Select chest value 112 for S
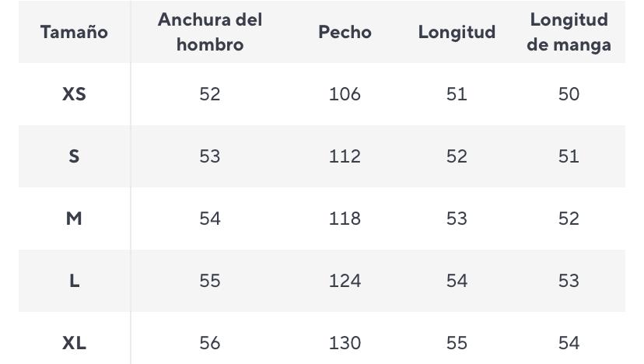 pyautogui.click(x=345, y=156)
